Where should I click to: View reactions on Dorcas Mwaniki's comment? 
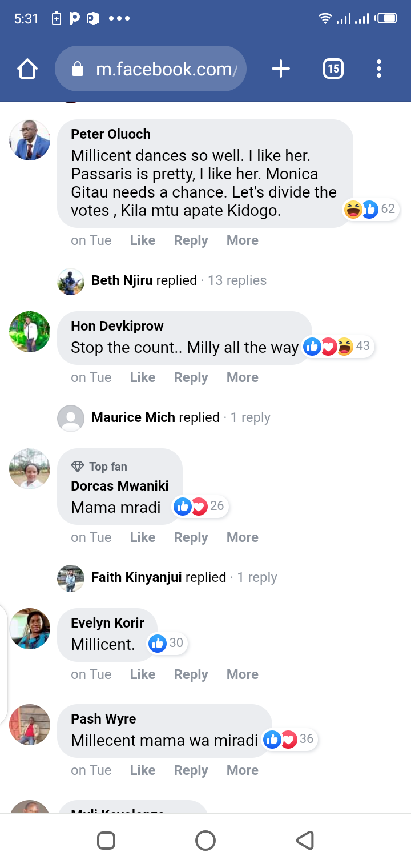pyautogui.click(x=200, y=506)
